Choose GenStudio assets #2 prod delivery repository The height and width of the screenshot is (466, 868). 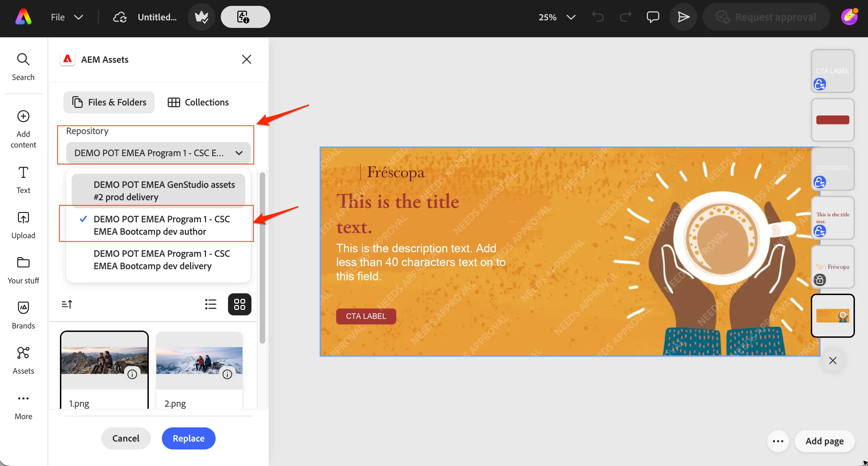click(158, 191)
